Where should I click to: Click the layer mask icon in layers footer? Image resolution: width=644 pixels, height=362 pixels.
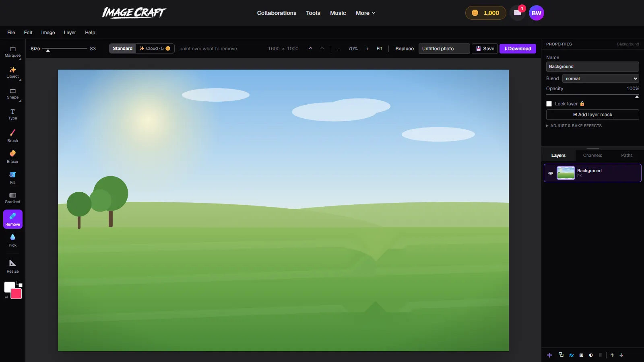[x=581, y=355]
